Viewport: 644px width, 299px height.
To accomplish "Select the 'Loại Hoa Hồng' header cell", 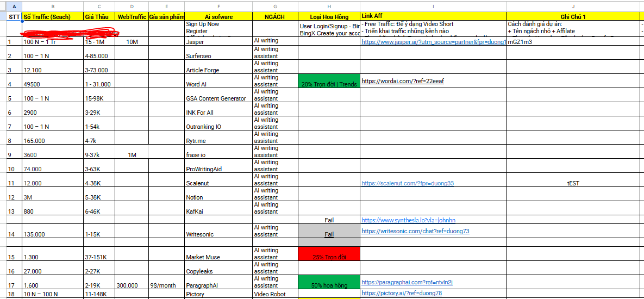I will (329, 16).
